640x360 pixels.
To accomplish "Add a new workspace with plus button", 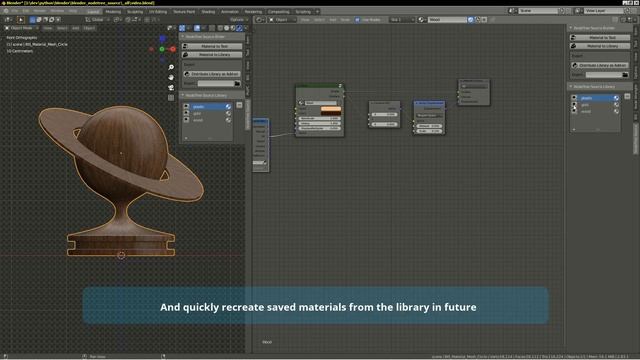I will coord(317,11).
